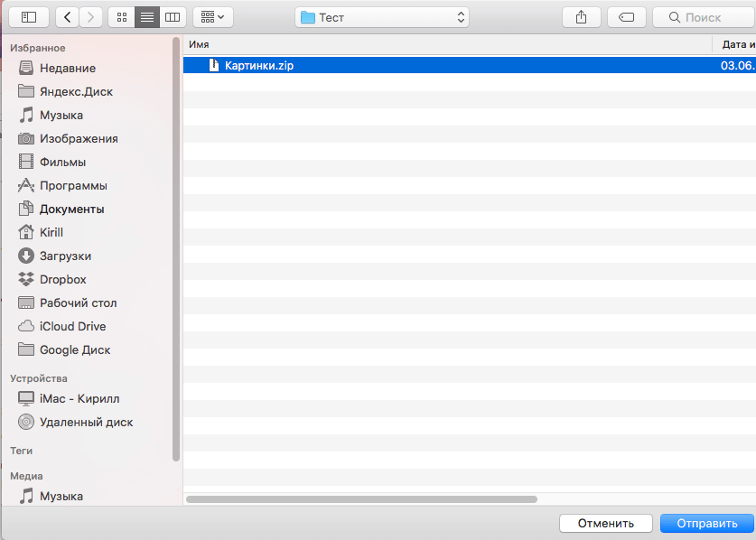This screenshot has width=756, height=540.
Task: Select iCloud Drive in sidebar
Action: (72, 327)
